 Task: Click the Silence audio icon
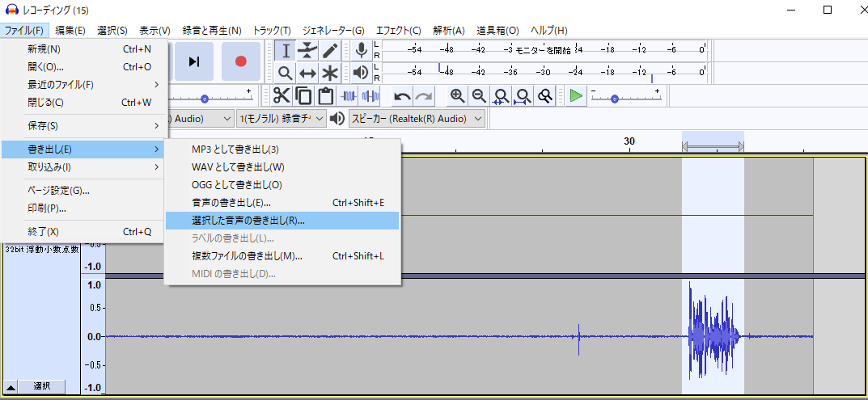[x=370, y=96]
